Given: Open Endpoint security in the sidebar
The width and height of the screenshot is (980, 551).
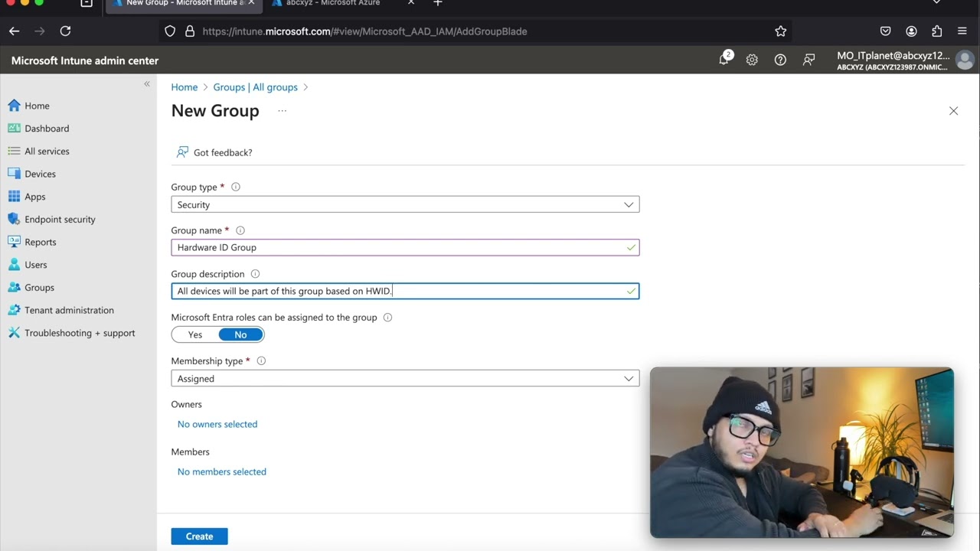Looking at the screenshot, I should tap(60, 219).
